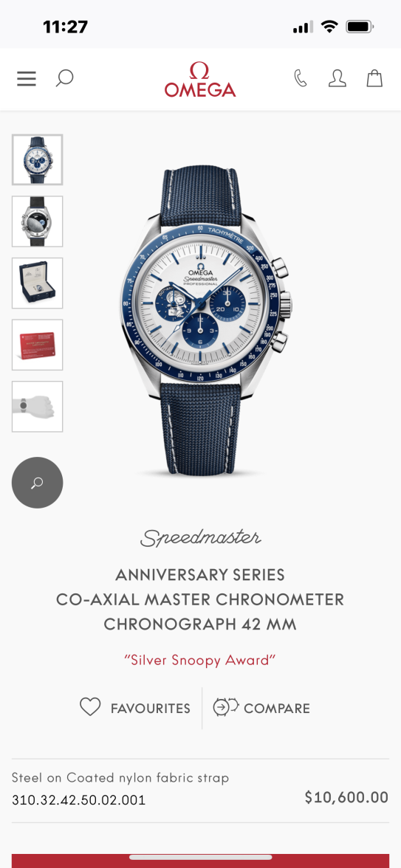This screenshot has height=868, width=401.
Task: Tap the round zoom magnifier button
Action: [37, 483]
